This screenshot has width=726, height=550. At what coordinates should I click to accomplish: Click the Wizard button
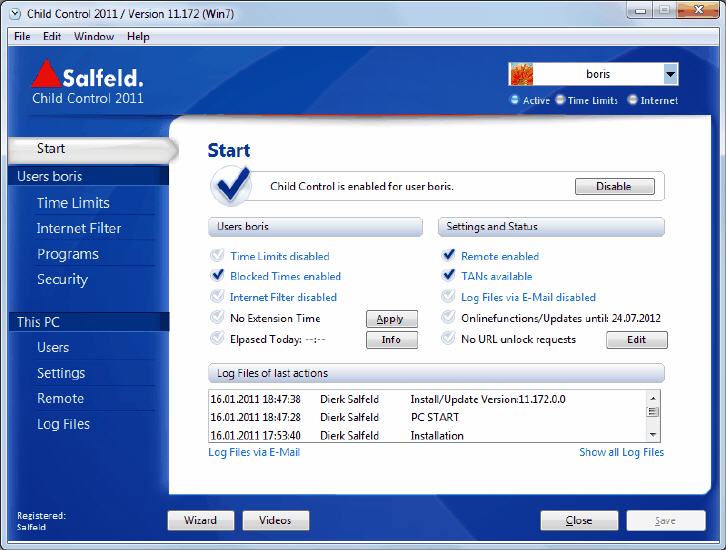200,520
